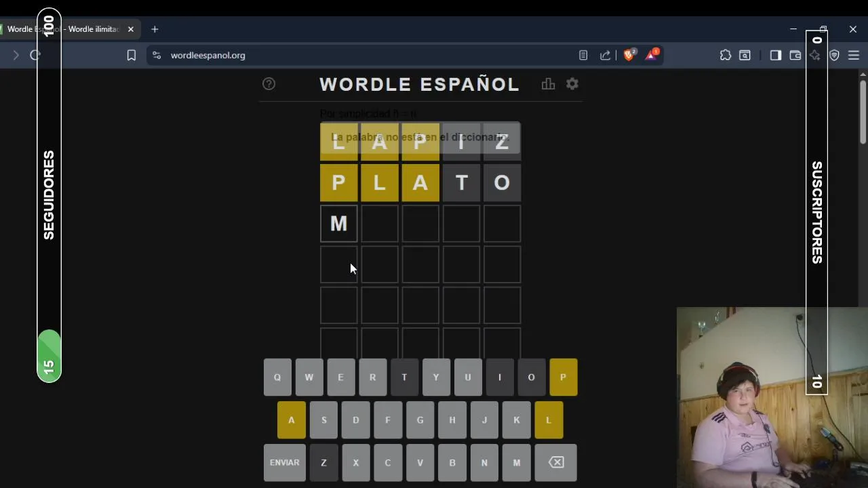Open the Brave Wallet icon
The width and height of the screenshot is (868, 488).
795,56
